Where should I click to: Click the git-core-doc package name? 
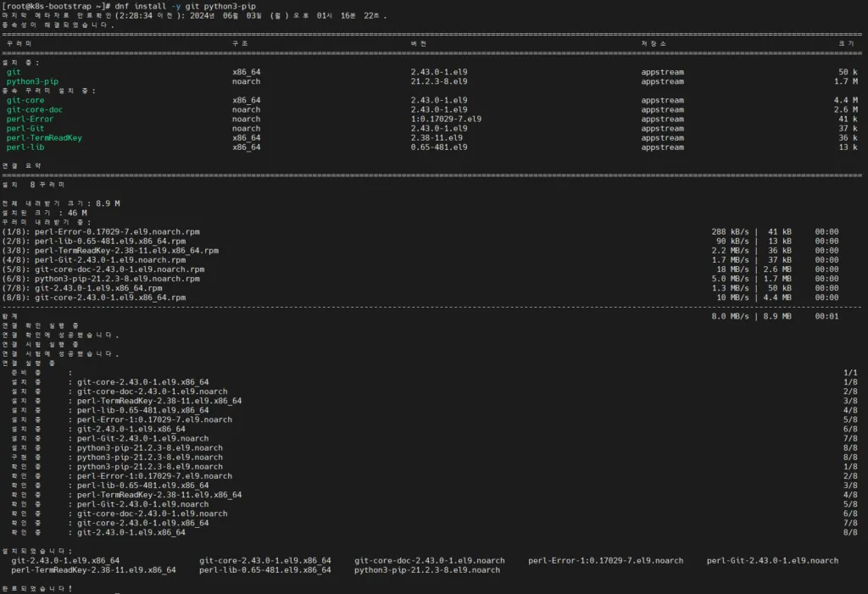33,109
